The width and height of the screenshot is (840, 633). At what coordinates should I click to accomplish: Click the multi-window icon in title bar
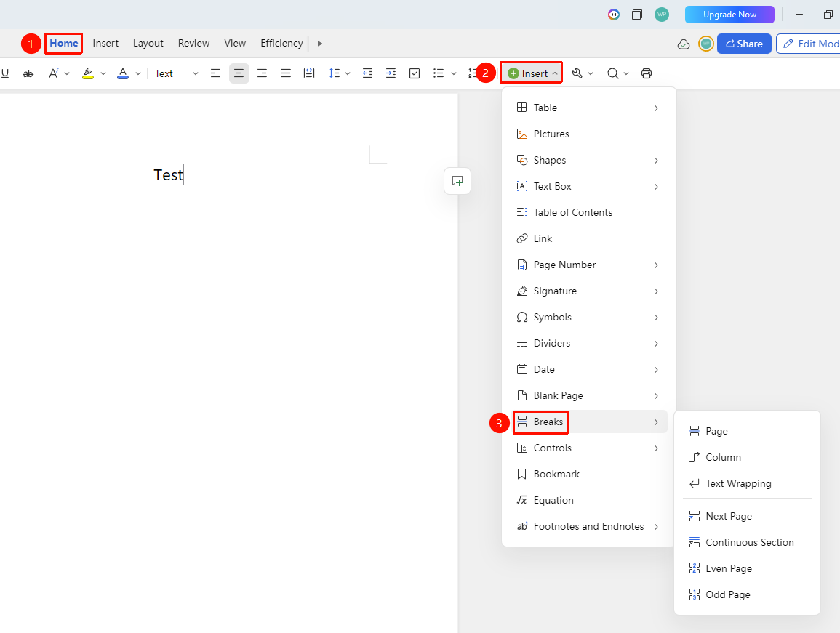click(637, 15)
